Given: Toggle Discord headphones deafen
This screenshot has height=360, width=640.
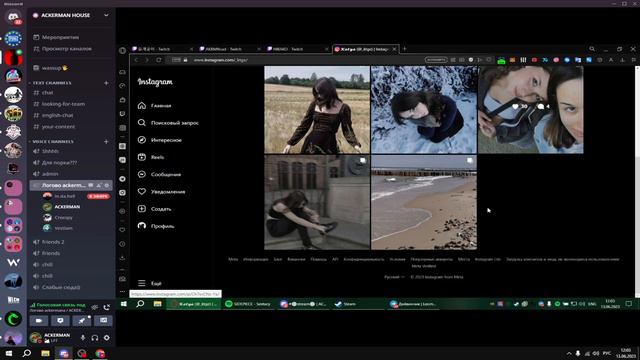Looking at the screenshot, I should (x=95, y=338).
